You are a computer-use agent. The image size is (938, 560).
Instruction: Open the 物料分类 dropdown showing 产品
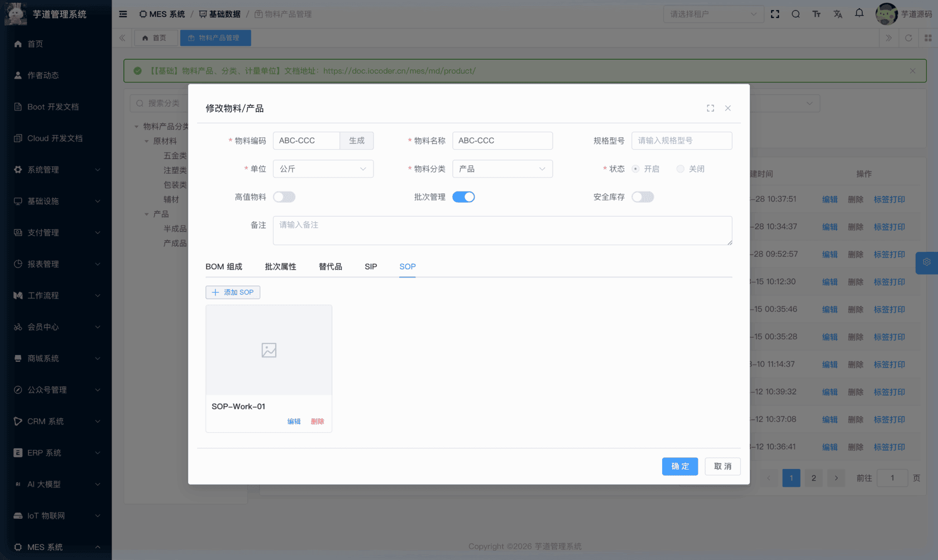point(502,169)
